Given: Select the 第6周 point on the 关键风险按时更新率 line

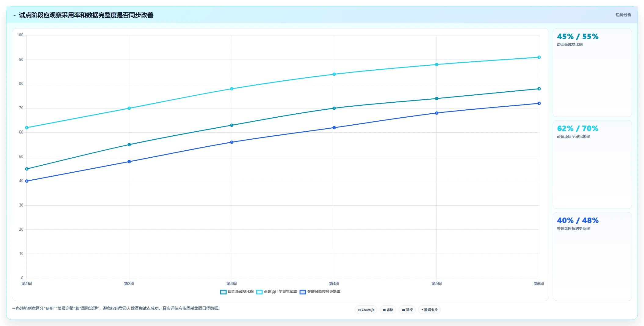Looking at the screenshot, I should tap(539, 104).
